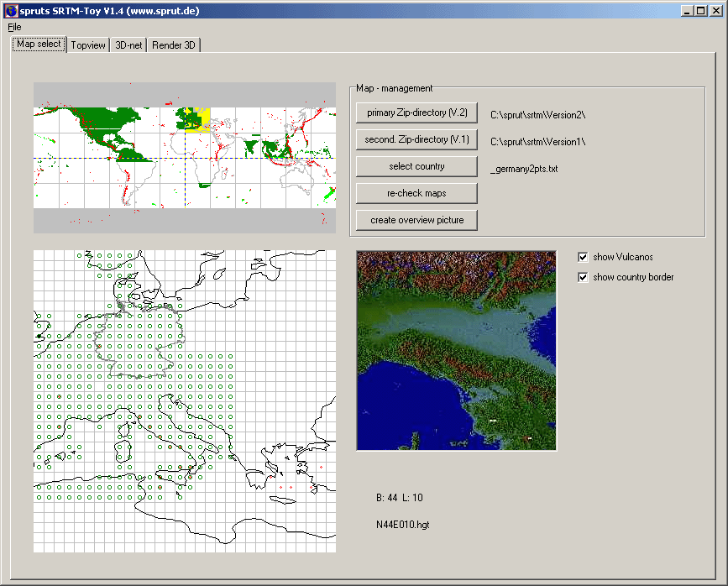Viewport: 728px width, 586px height.
Task: Open the File menu
Action: coord(14,27)
